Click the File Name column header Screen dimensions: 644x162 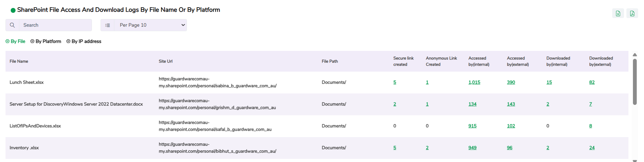pyautogui.click(x=19, y=61)
